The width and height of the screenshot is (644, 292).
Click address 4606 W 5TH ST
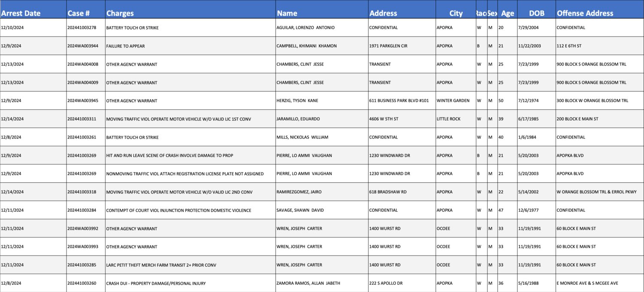pos(383,119)
